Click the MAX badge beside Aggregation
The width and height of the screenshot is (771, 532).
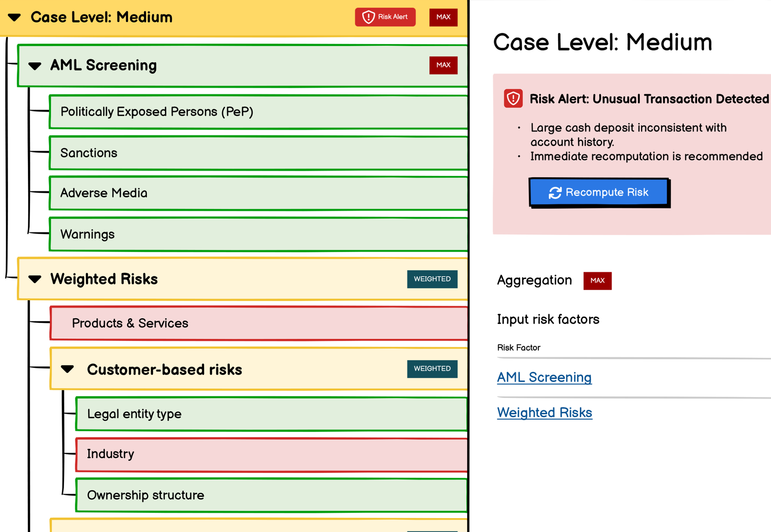click(x=597, y=281)
